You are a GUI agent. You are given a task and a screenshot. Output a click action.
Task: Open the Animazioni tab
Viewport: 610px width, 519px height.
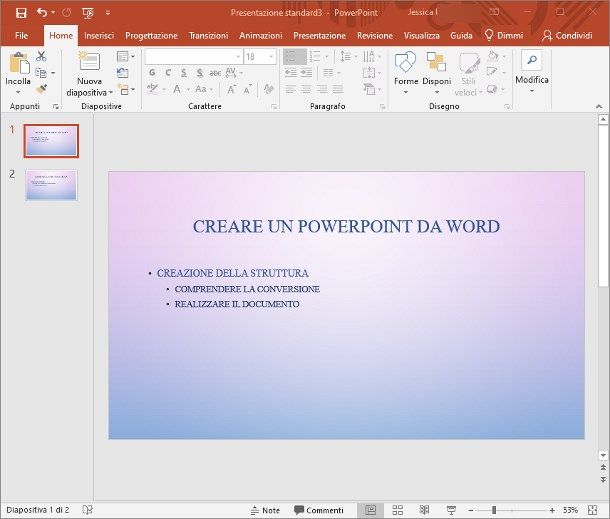[x=261, y=36]
